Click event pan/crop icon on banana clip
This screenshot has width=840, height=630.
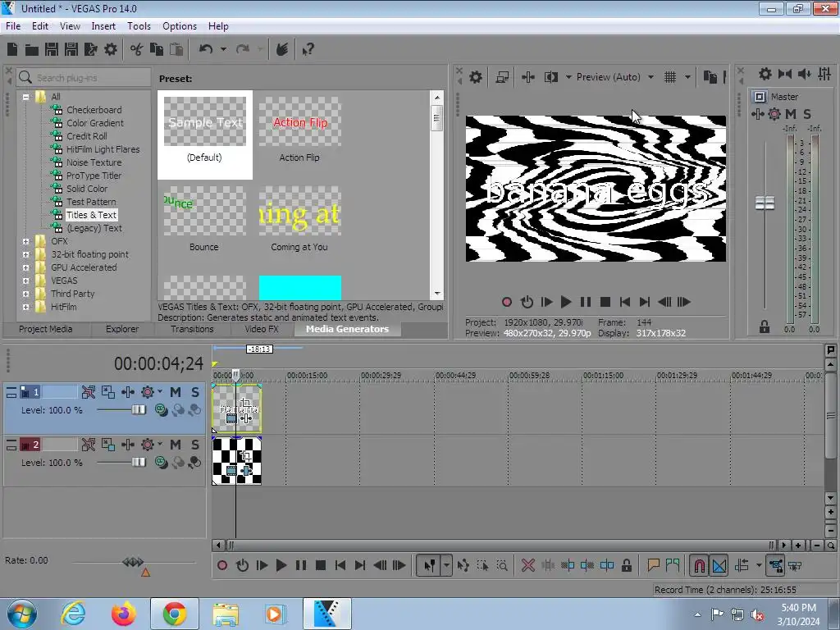245,402
